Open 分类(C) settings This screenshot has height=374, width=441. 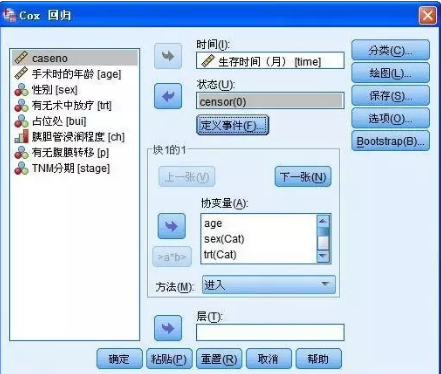pyautogui.click(x=390, y=50)
